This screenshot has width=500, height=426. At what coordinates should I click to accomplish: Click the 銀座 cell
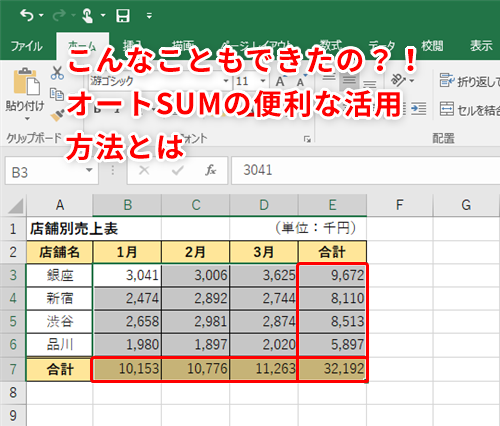tap(60, 275)
